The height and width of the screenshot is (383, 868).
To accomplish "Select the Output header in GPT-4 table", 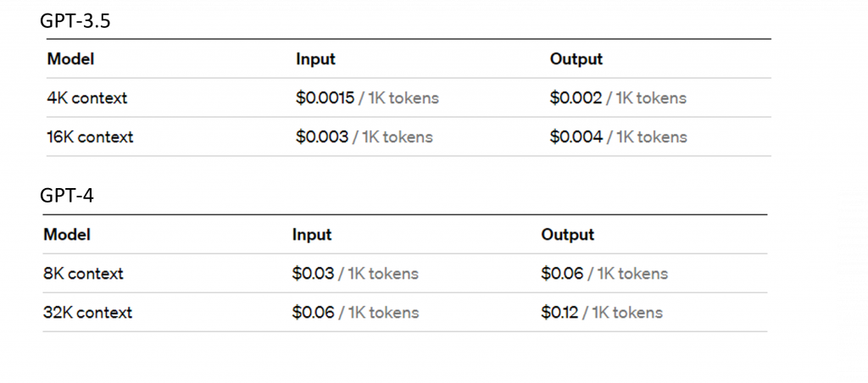I will coord(567,235).
